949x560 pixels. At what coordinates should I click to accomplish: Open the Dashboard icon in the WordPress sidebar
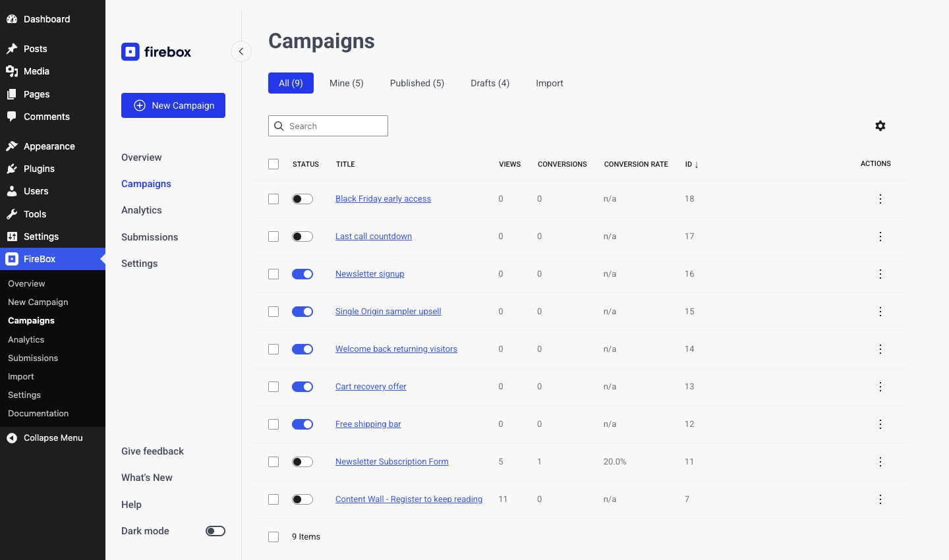(12, 19)
